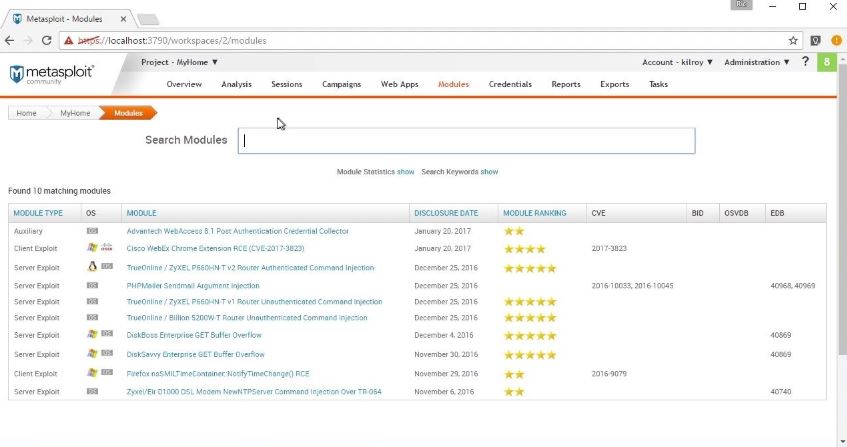Screen dimensions: 847x447
Task: Click EDB value 40740
Action: click(x=781, y=392)
